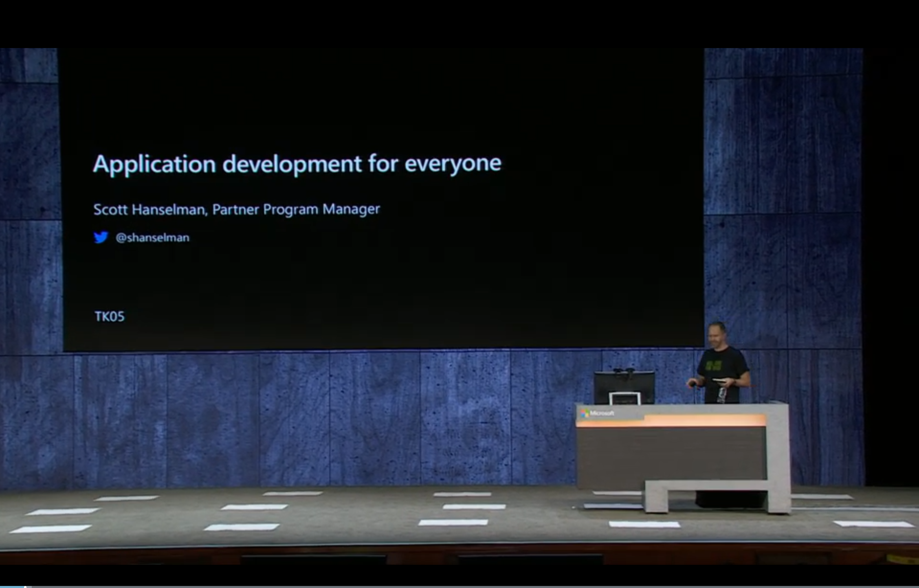Click the word 'Application' in the slide title

(x=154, y=165)
